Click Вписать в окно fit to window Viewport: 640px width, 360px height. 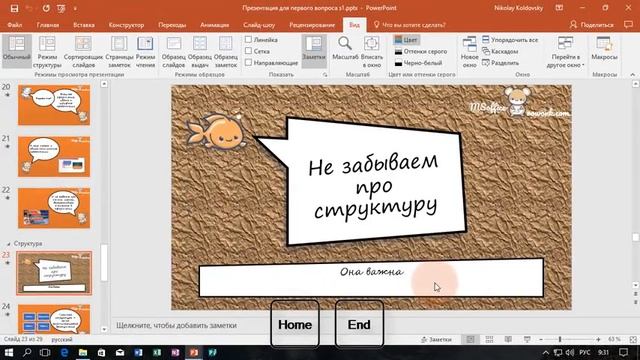(x=372, y=52)
